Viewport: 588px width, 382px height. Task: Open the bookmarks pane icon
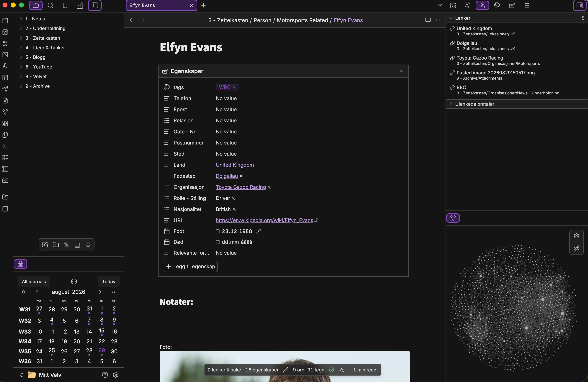65,5
